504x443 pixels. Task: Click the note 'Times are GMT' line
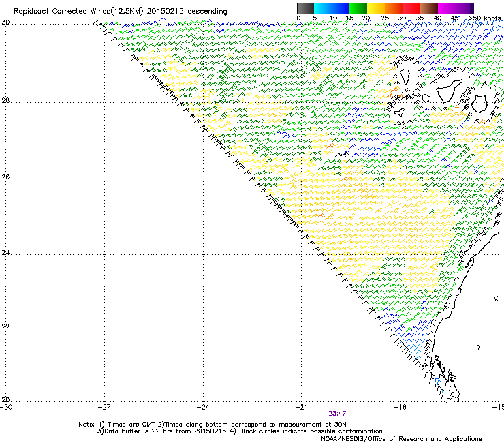pyautogui.click(x=212, y=425)
